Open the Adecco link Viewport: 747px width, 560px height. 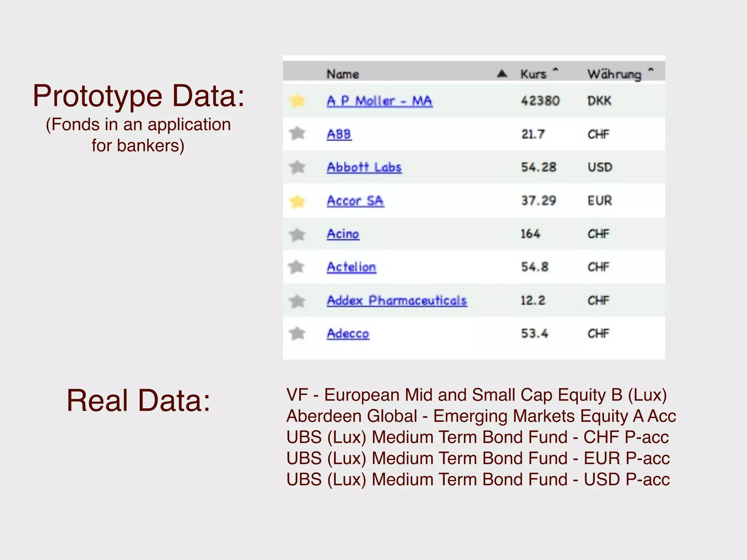(x=348, y=334)
